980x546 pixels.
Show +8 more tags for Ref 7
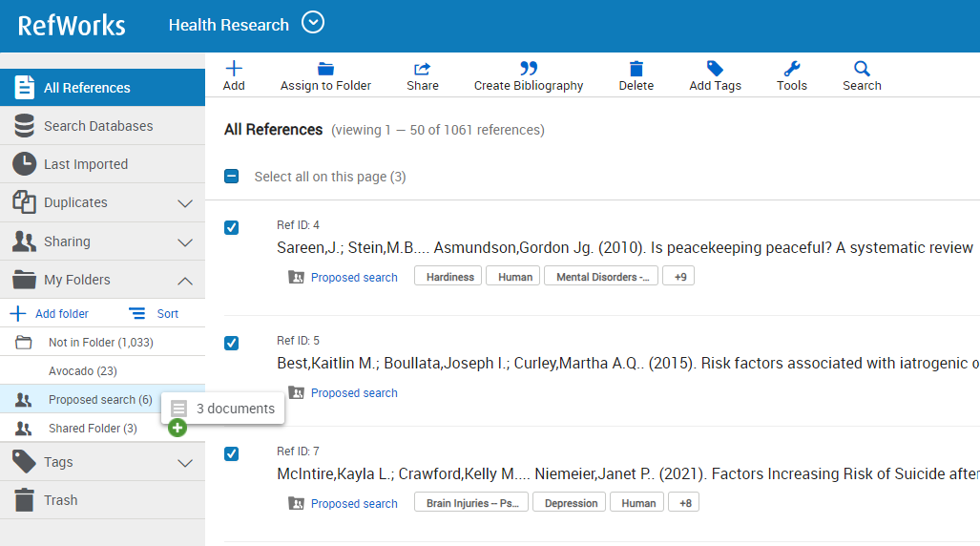click(684, 503)
